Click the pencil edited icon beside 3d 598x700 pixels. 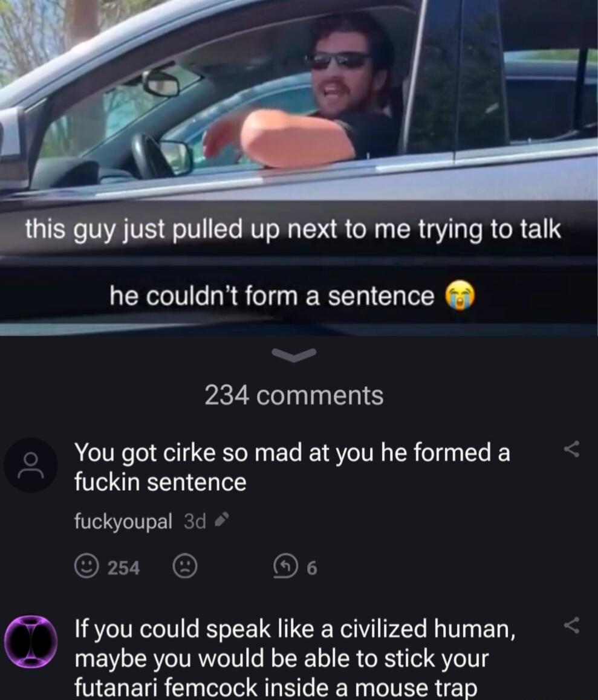222,520
